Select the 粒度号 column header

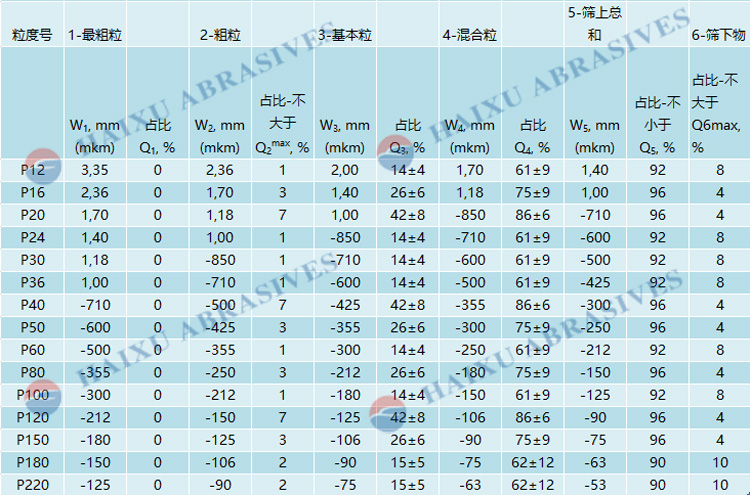pos(32,34)
